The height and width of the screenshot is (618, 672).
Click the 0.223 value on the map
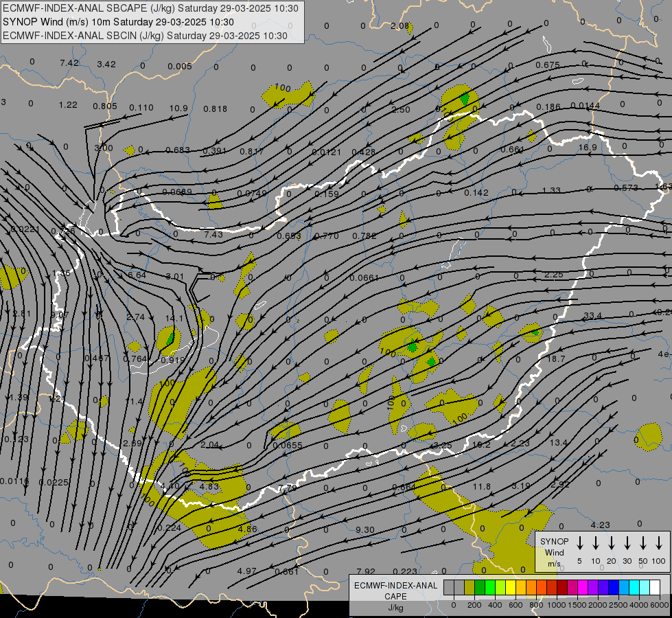405,571
